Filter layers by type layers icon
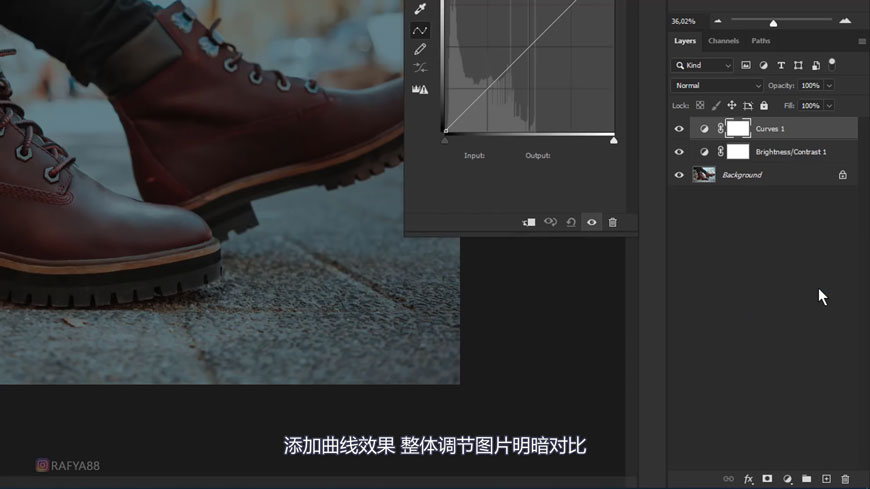This screenshot has height=489, width=870. pos(781,65)
